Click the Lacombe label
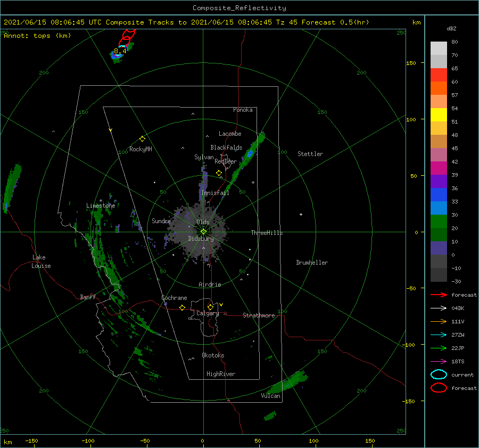The width and height of the screenshot is (479, 448). [230, 134]
